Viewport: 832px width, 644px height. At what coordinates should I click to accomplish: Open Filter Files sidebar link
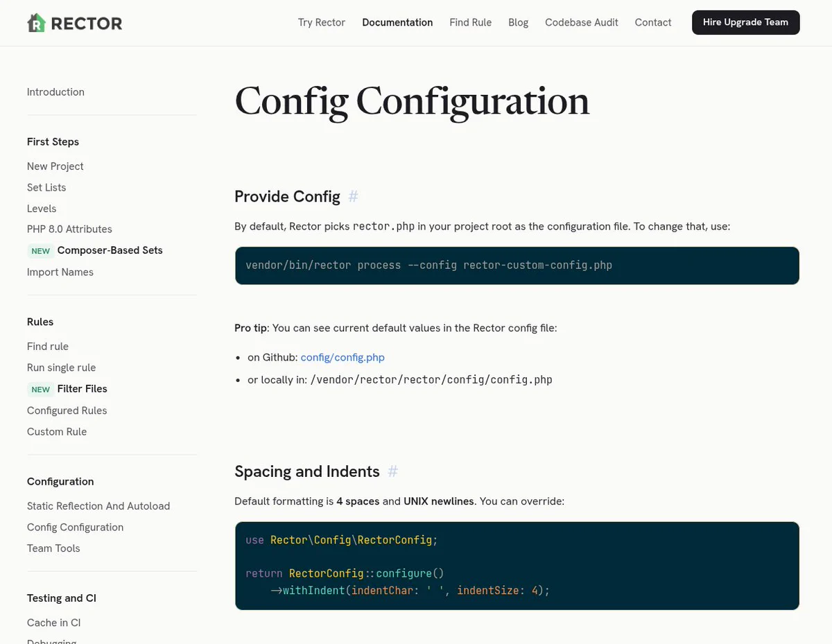coord(82,389)
